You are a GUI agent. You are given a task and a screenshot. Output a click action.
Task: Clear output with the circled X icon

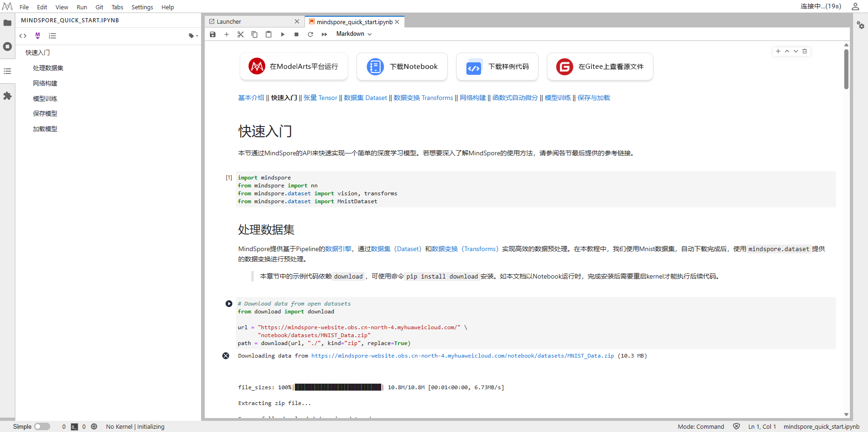click(x=226, y=356)
